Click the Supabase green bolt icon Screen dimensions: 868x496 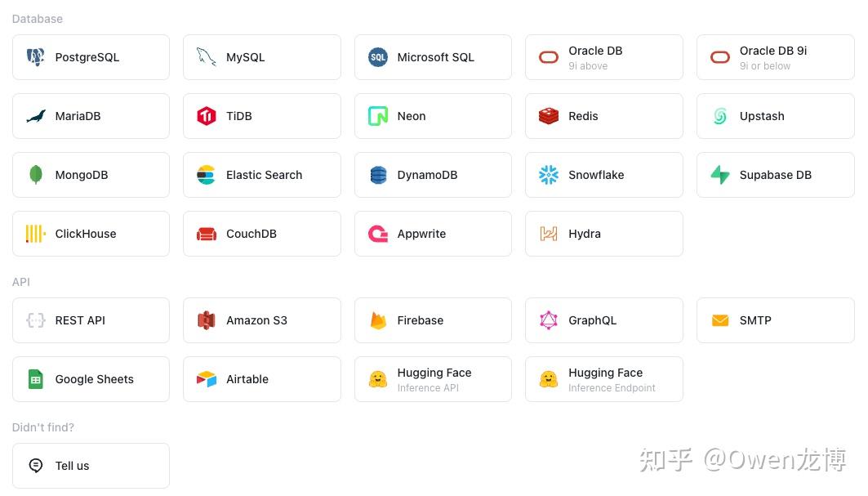pyautogui.click(x=720, y=175)
